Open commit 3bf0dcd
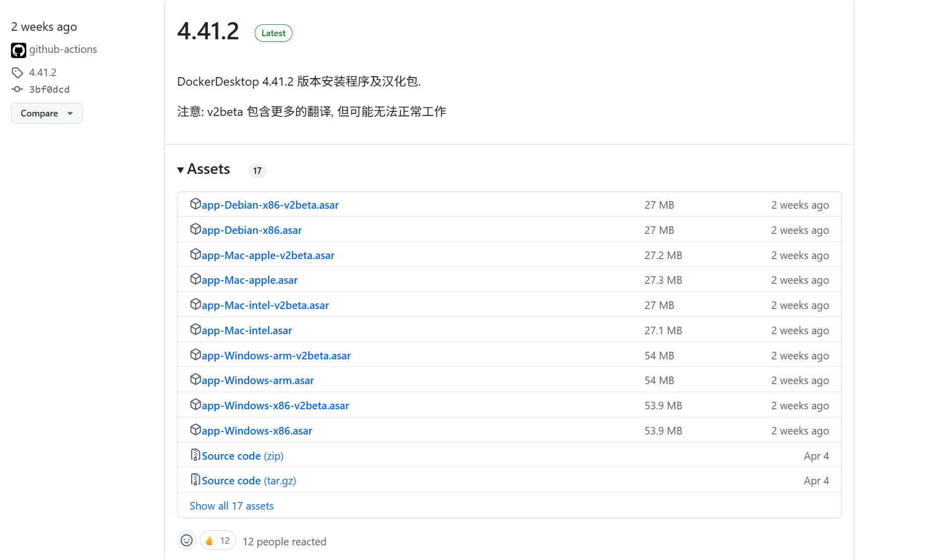928x560 pixels. [x=49, y=89]
